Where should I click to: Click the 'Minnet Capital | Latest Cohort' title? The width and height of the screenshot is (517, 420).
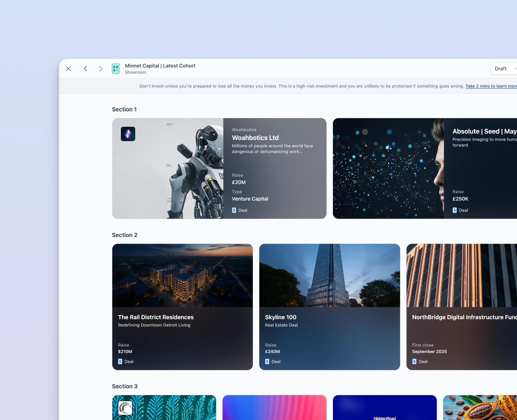[160, 66]
